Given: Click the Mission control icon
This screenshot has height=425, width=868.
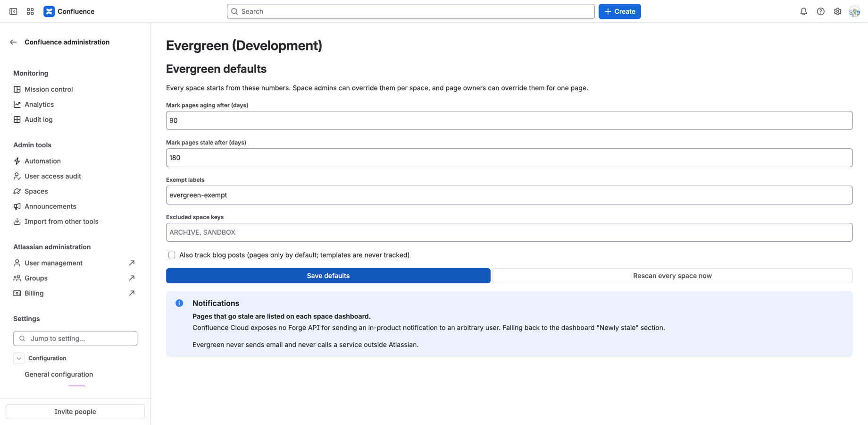Looking at the screenshot, I should click(17, 89).
